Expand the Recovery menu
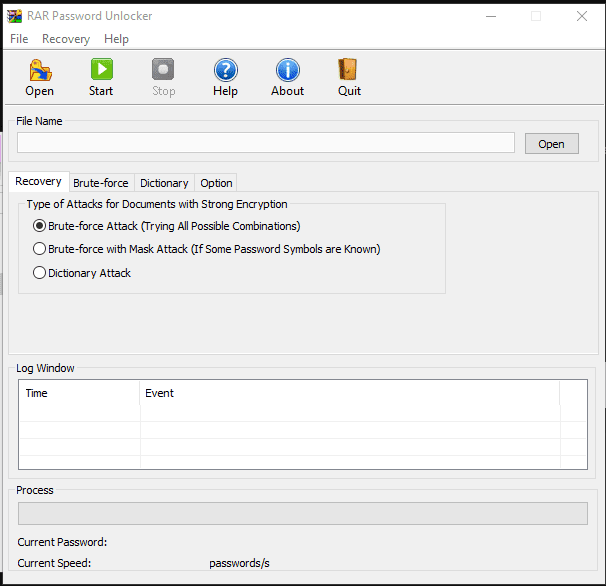 click(x=66, y=39)
